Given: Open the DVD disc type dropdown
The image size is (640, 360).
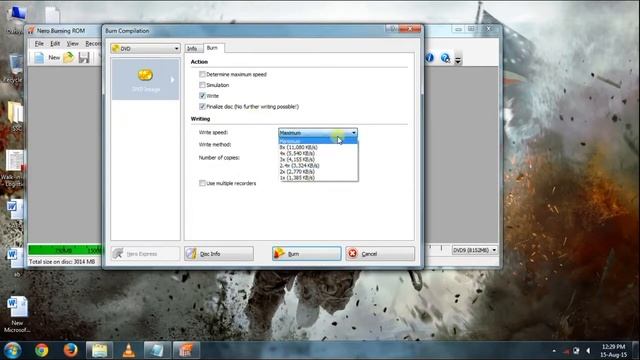Looking at the screenshot, I should 145,49.
